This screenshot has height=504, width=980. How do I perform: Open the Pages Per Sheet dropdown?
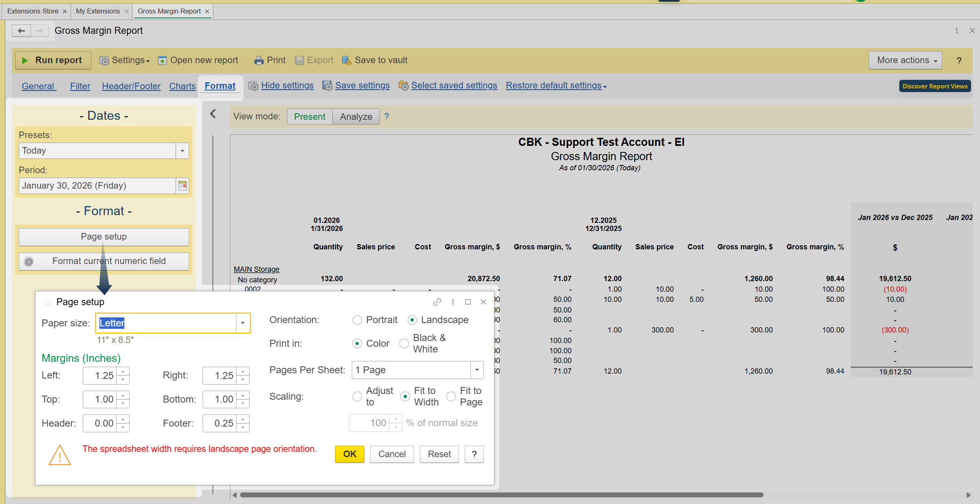click(x=477, y=370)
